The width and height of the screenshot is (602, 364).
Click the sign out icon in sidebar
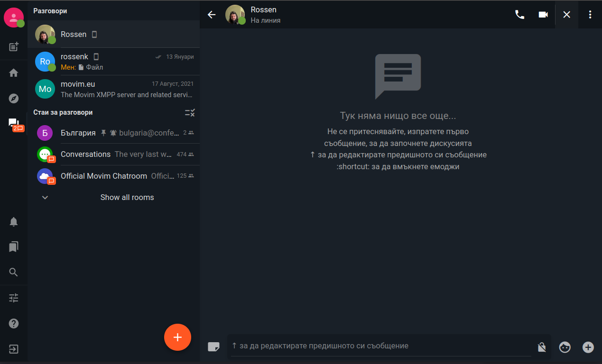(x=14, y=349)
